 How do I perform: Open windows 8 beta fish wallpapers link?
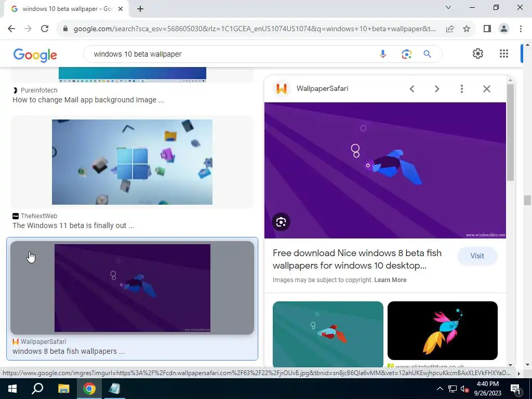click(69, 352)
